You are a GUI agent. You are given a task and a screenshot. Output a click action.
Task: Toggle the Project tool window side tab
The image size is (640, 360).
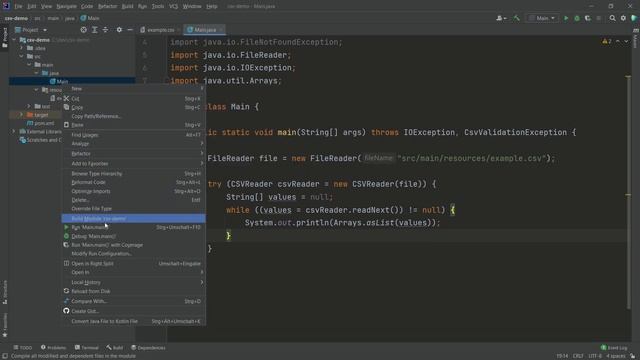click(4, 37)
